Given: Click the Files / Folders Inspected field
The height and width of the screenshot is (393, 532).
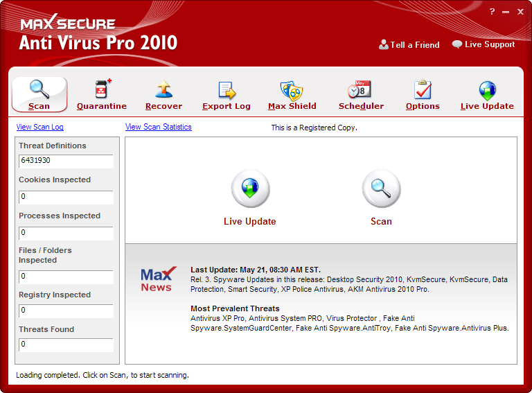Looking at the screenshot, I should 66,277.
